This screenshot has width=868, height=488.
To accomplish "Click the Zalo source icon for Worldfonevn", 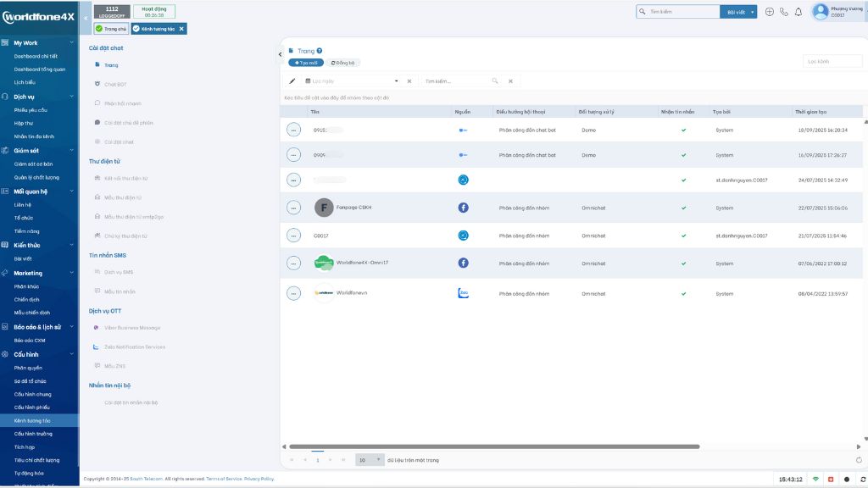I will coord(464,293).
